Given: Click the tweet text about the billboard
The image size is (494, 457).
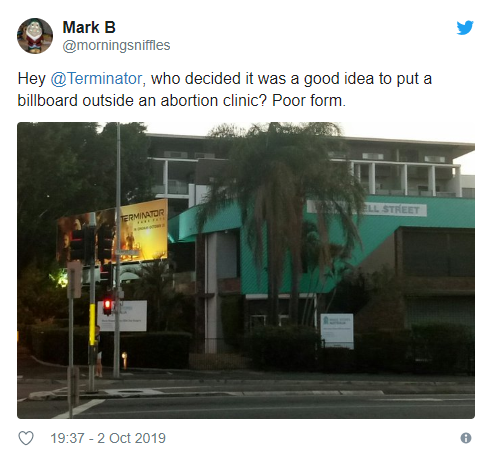Looking at the screenshot, I should tap(224, 89).
